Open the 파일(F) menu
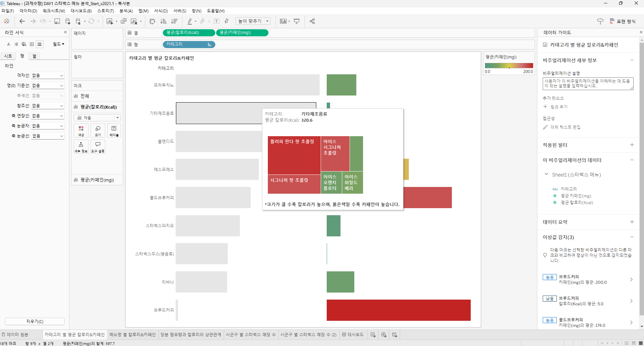 pyautogui.click(x=8, y=11)
